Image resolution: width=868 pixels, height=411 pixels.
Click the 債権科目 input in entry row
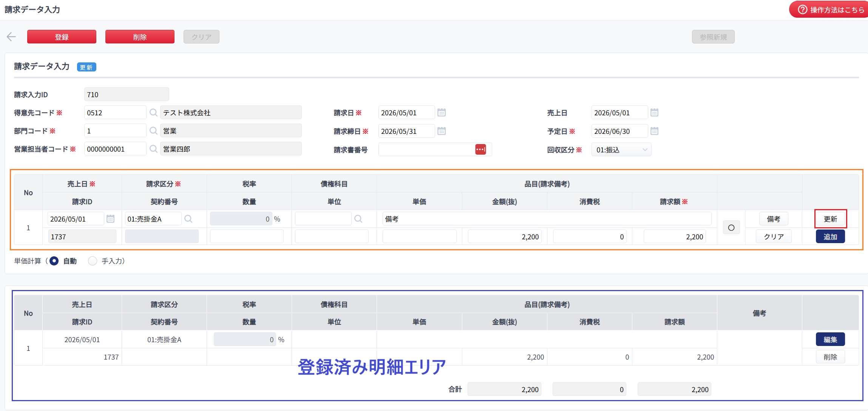(x=323, y=219)
